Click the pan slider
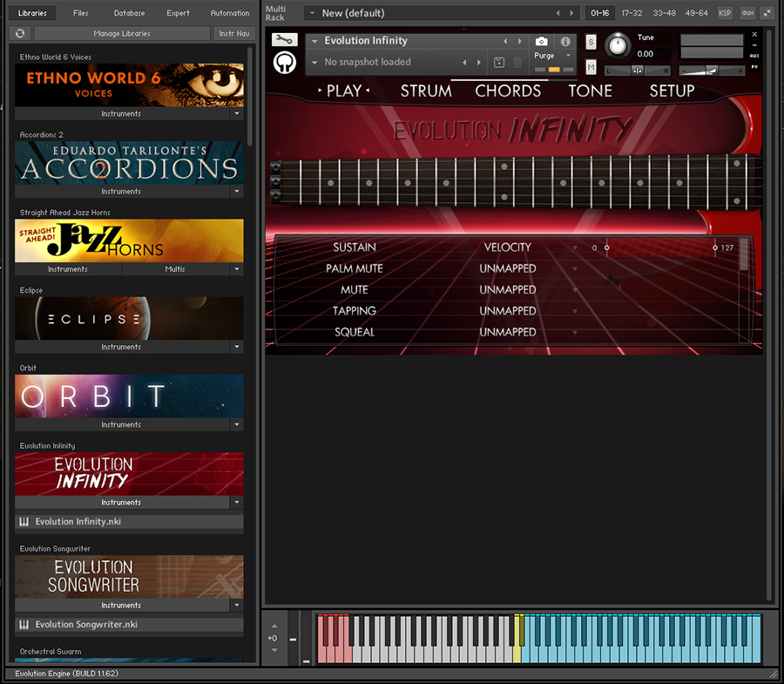The image size is (784, 684). (x=637, y=71)
